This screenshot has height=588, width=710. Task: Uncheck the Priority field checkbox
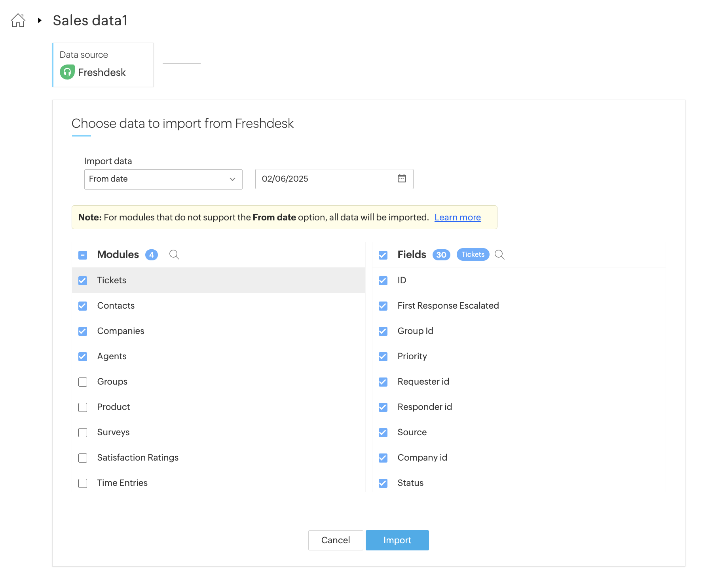pos(383,357)
